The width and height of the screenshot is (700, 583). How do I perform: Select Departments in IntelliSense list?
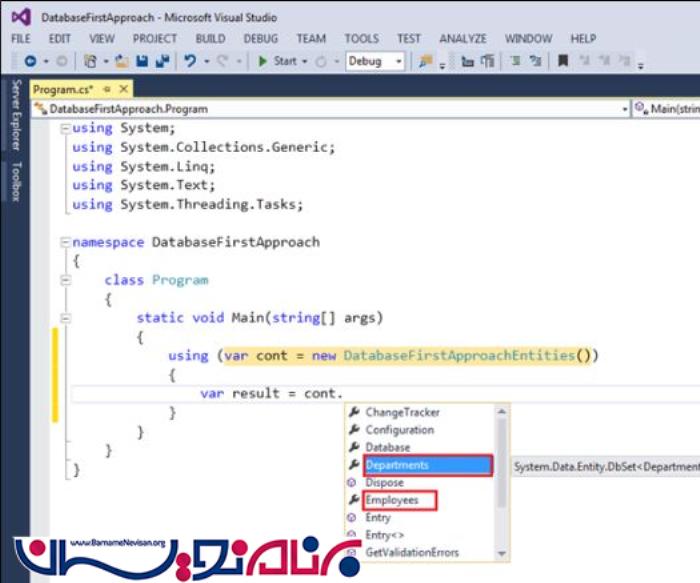[x=396, y=465]
